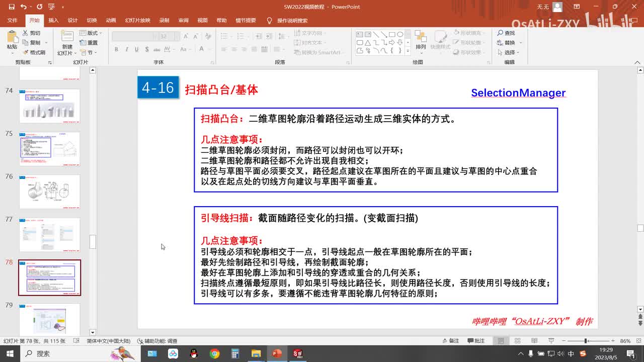Pick the rectangle shape in shapes gallery

click(392, 35)
